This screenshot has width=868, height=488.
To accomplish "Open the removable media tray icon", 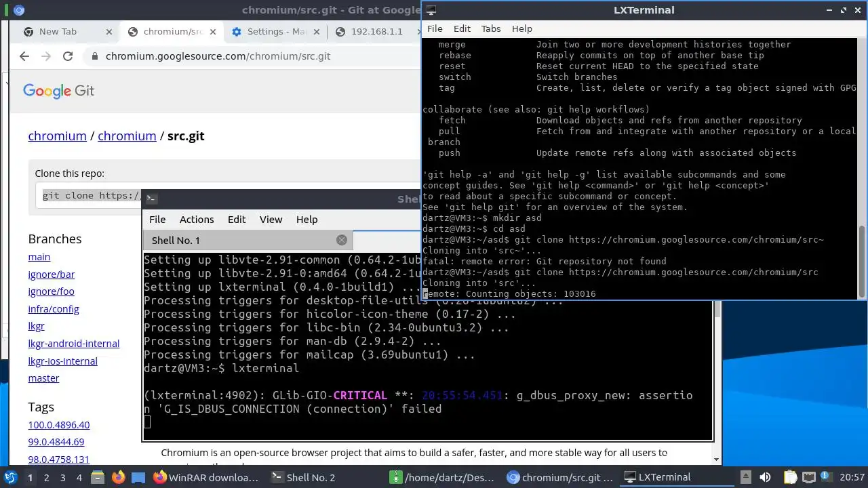I will tap(745, 477).
